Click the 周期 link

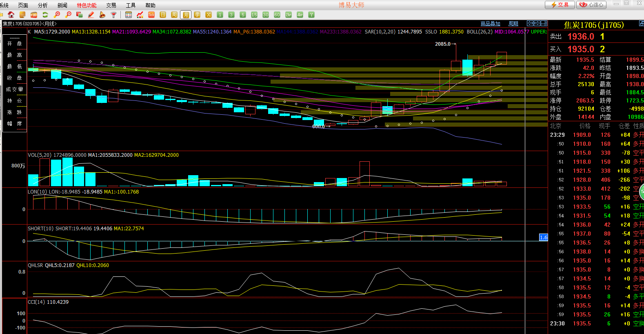coord(513,24)
